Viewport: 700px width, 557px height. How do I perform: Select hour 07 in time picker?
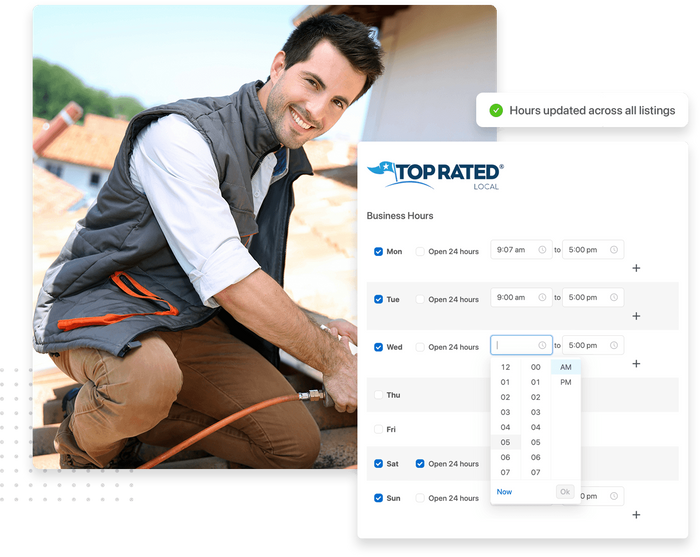pos(505,472)
